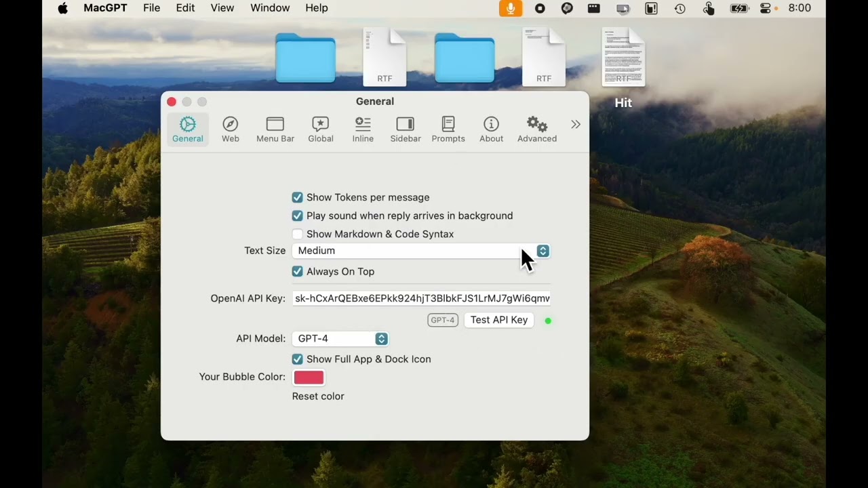Enable Show Markdown & Code Syntax

coord(297,234)
